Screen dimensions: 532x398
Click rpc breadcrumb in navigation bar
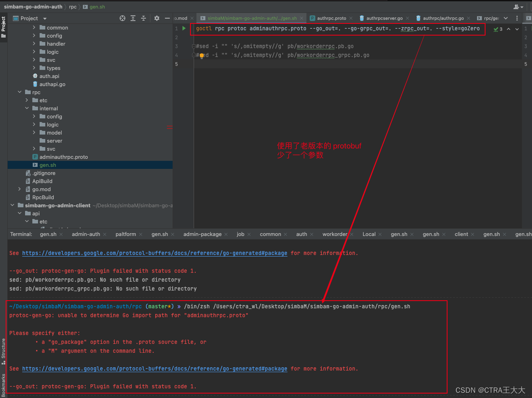click(x=73, y=7)
